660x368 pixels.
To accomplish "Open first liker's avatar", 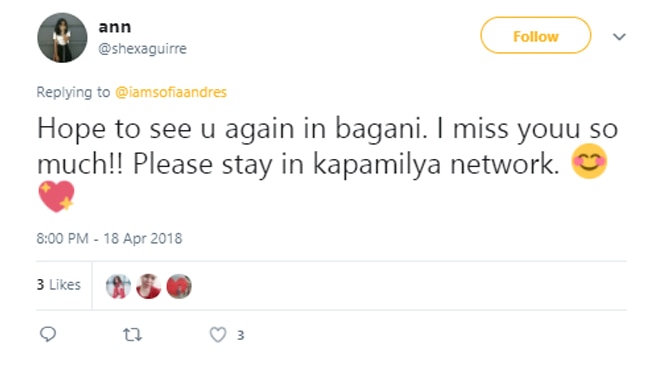I will 118,286.
